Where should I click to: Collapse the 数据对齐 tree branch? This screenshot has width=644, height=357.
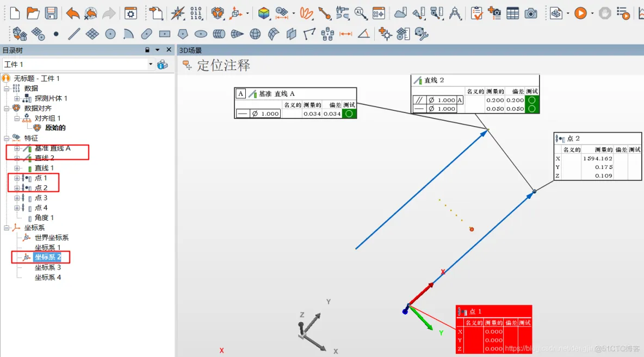[7, 108]
